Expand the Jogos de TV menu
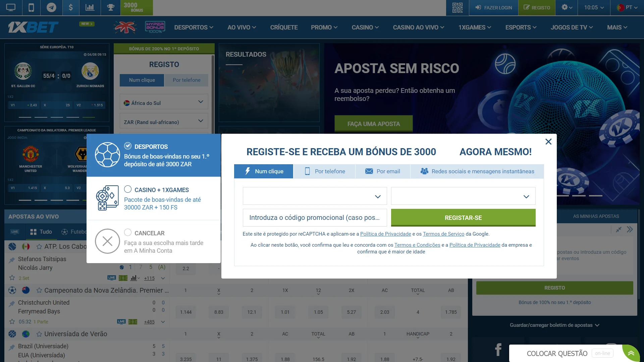Image resolution: width=644 pixels, height=362 pixels. (x=572, y=27)
